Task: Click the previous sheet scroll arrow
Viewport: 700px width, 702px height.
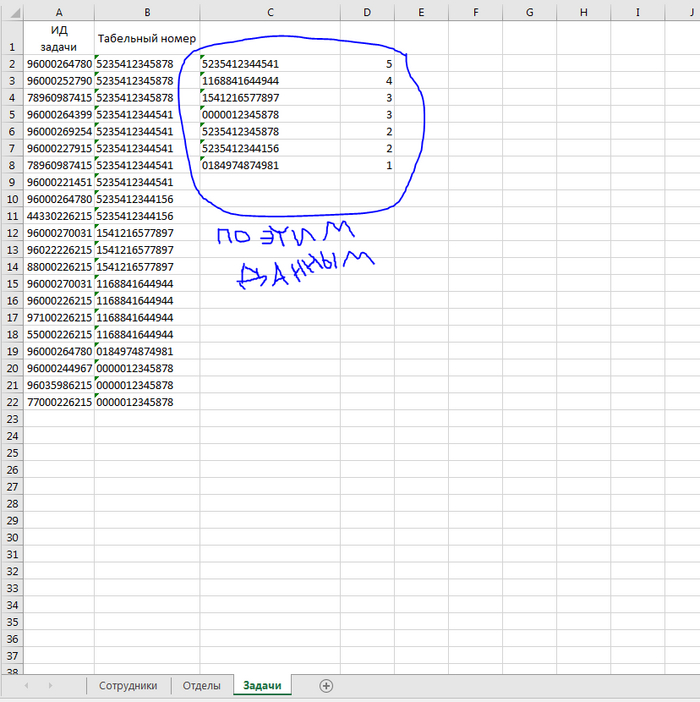Action: (26, 685)
